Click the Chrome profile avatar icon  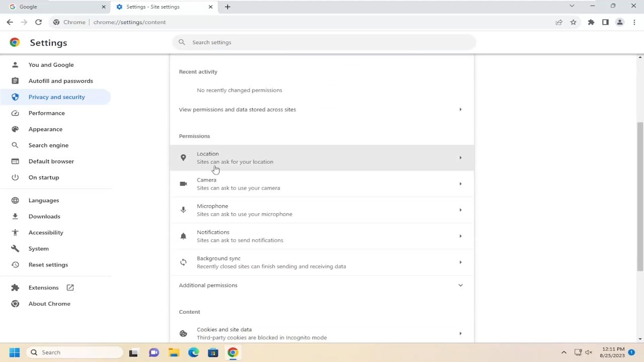pyautogui.click(x=620, y=22)
